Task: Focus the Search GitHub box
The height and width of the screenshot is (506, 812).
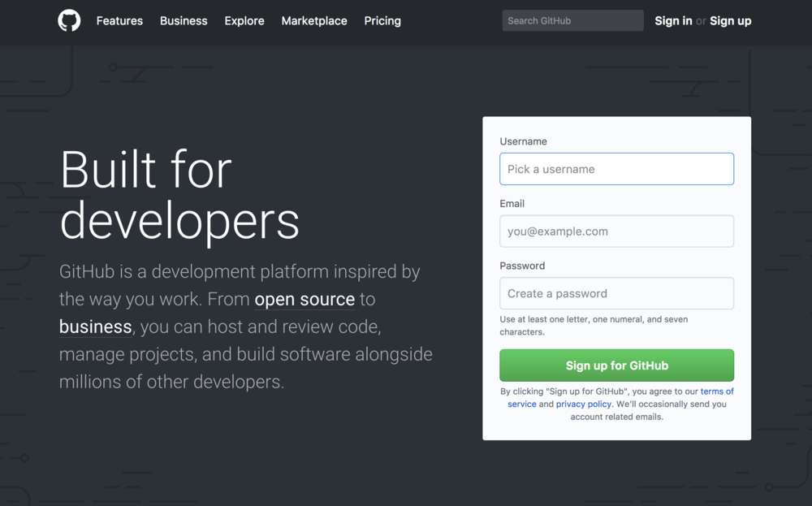Action: pos(572,21)
